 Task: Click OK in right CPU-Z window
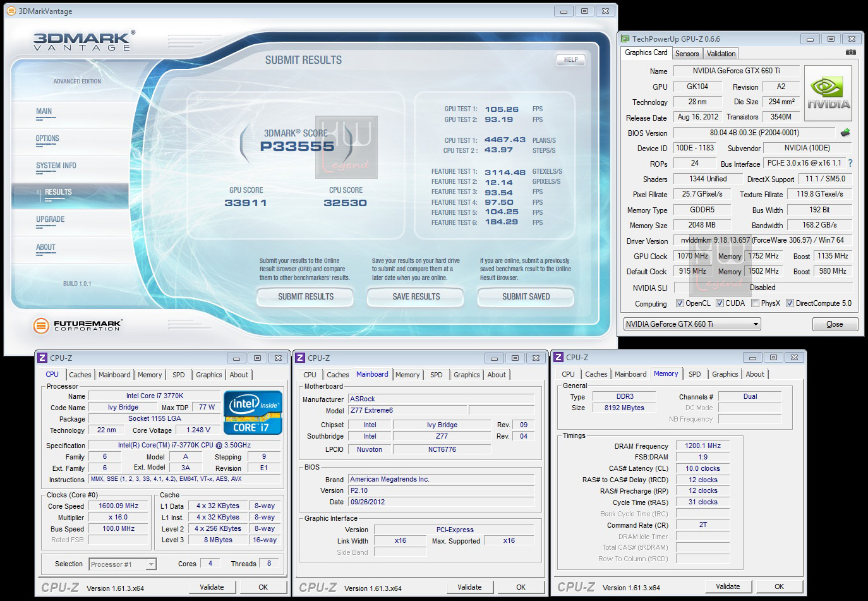pyautogui.click(x=779, y=586)
